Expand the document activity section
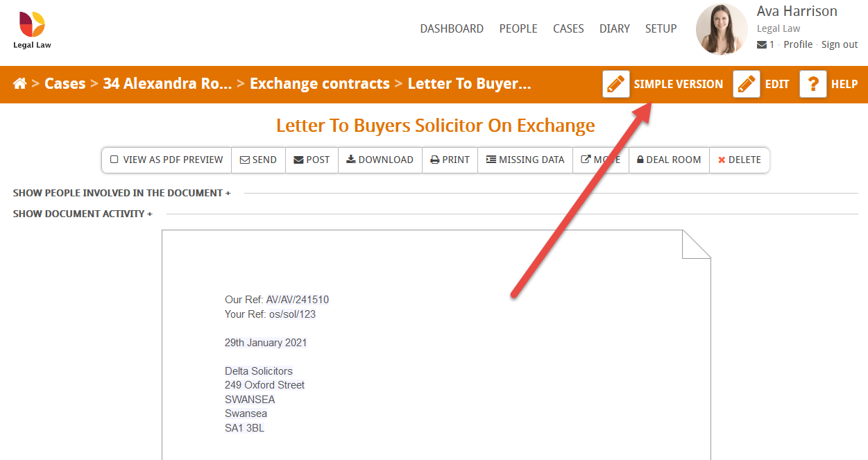 pos(82,214)
